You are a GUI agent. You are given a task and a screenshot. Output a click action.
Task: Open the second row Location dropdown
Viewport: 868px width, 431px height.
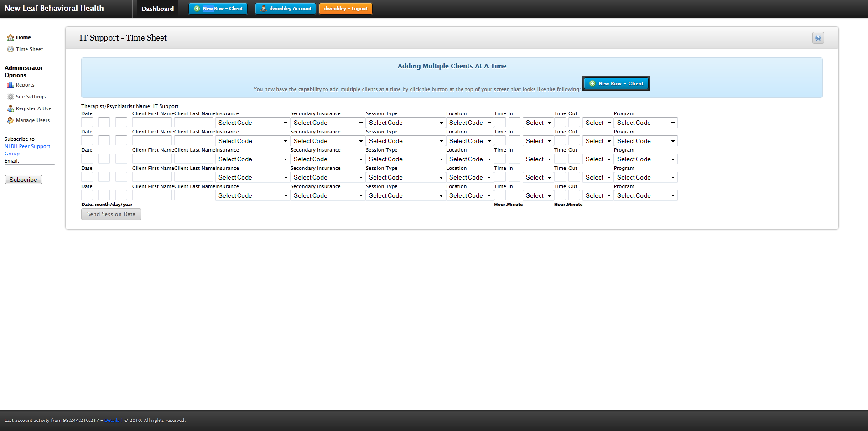469,141
